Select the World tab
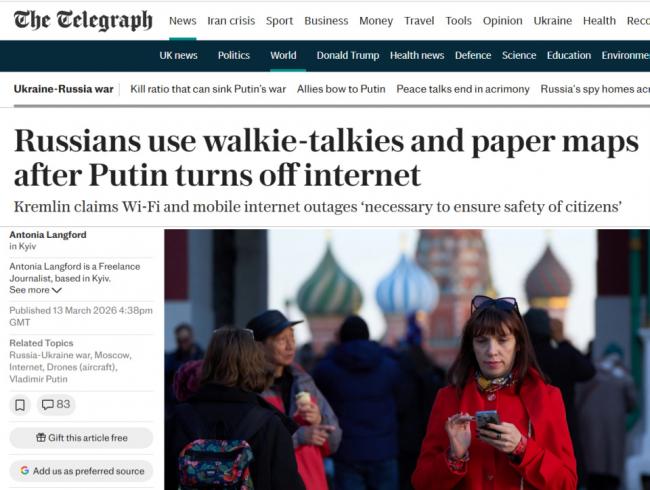The width and height of the screenshot is (650, 490). [x=283, y=55]
